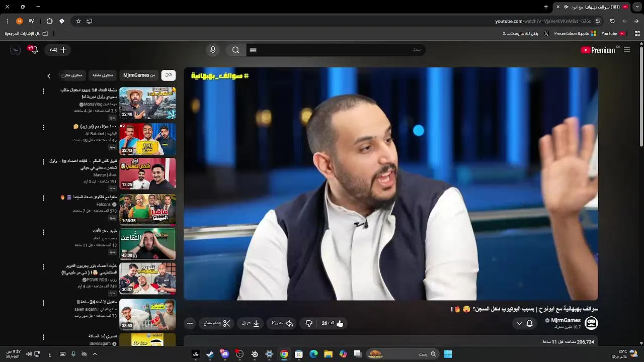Start voice search with microphone icon
Image resolution: width=644 pixels, height=362 pixels.
(x=213, y=50)
